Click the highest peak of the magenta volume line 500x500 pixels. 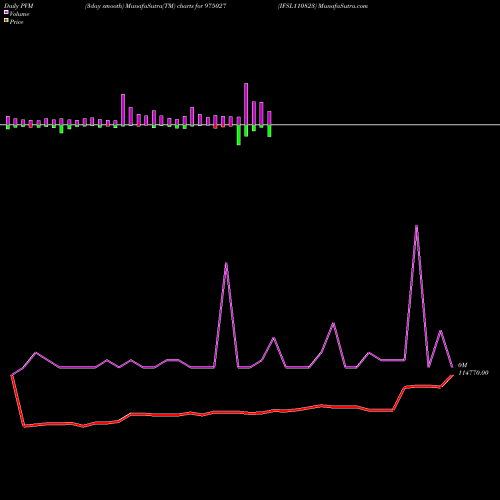click(416, 227)
